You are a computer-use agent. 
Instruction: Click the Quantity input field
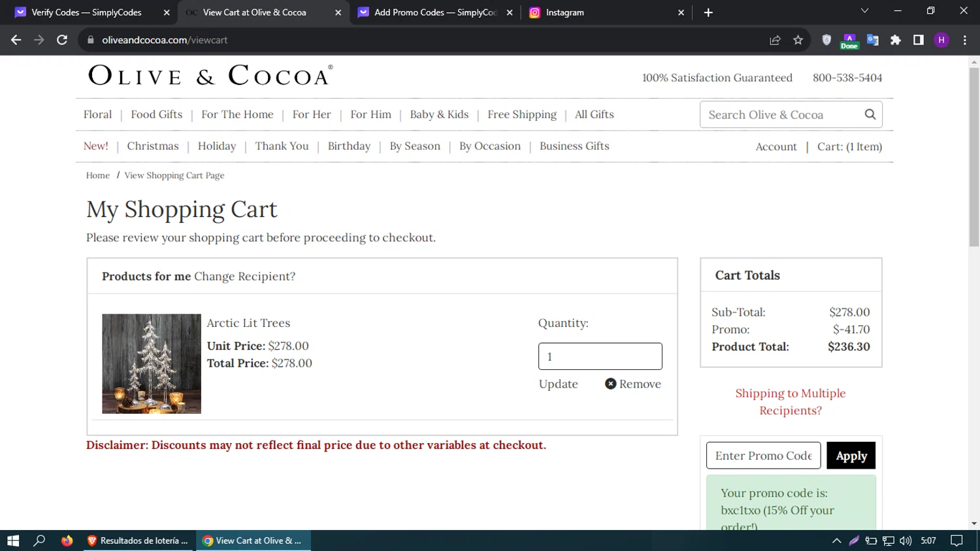pyautogui.click(x=600, y=356)
